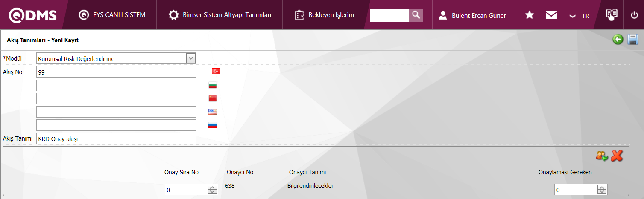Click the US flag icon
This screenshot has width=644, height=199.
pos(213,112)
